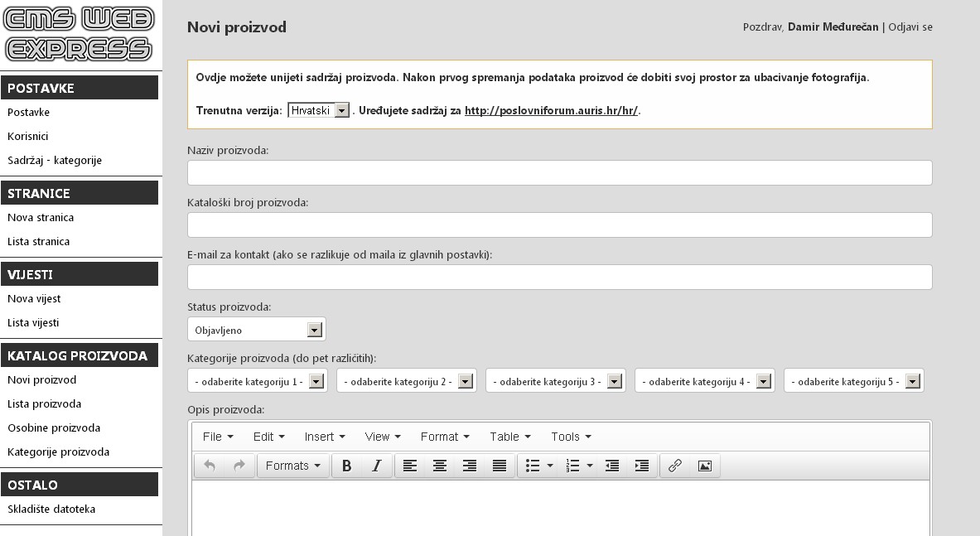This screenshot has width=980, height=536.
Task: Expand the Status proizvoda dropdown
Action: pos(257,330)
